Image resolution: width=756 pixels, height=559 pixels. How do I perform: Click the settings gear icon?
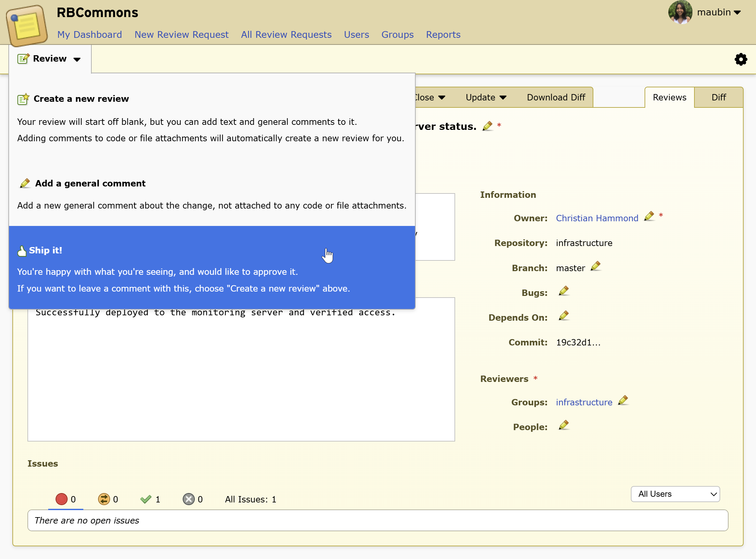click(741, 60)
